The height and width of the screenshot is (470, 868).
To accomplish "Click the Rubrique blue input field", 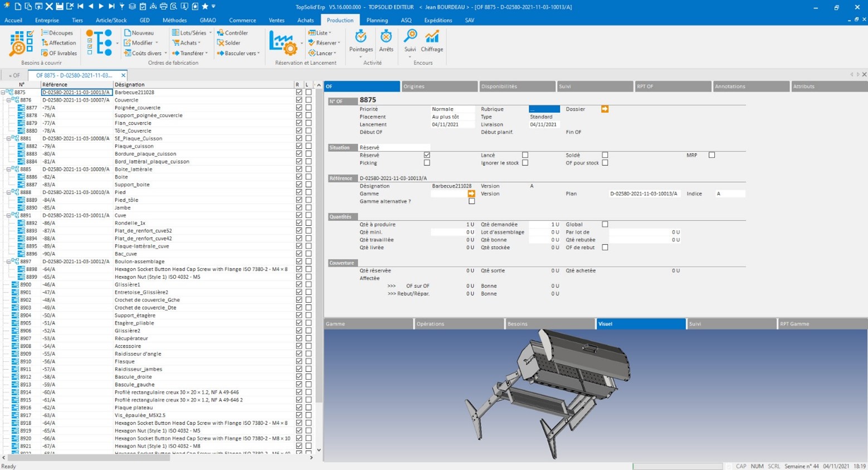I will click(544, 109).
